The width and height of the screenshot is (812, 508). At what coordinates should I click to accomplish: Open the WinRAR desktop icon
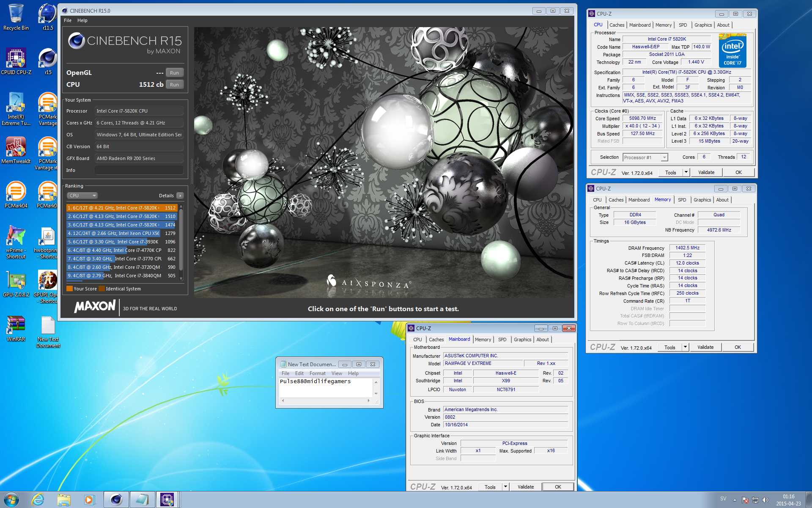click(x=16, y=329)
